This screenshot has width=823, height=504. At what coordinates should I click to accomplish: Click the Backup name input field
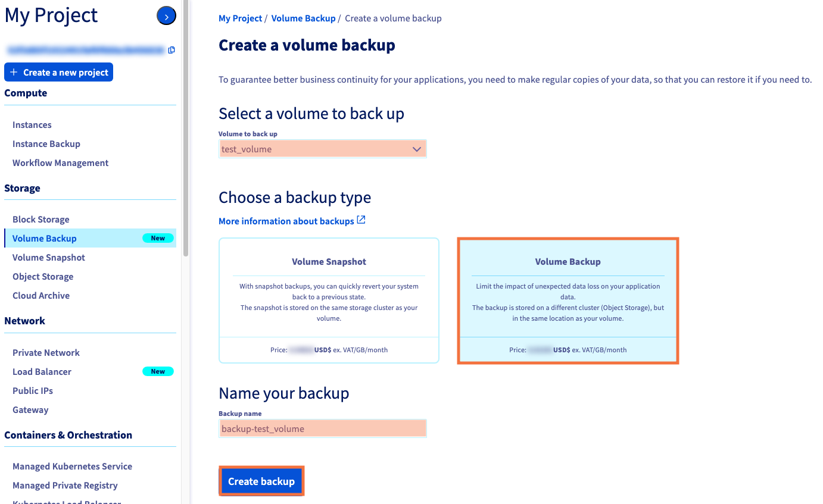pyautogui.click(x=323, y=428)
